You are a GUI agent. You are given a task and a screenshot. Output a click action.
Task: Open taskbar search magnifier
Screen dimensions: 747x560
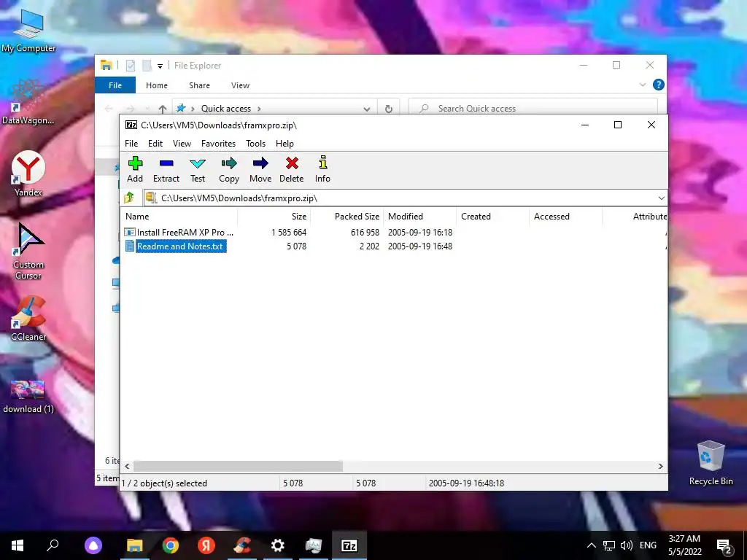(x=53, y=545)
